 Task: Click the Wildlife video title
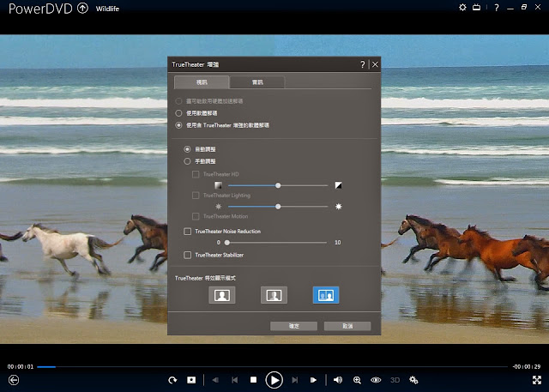[107, 9]
